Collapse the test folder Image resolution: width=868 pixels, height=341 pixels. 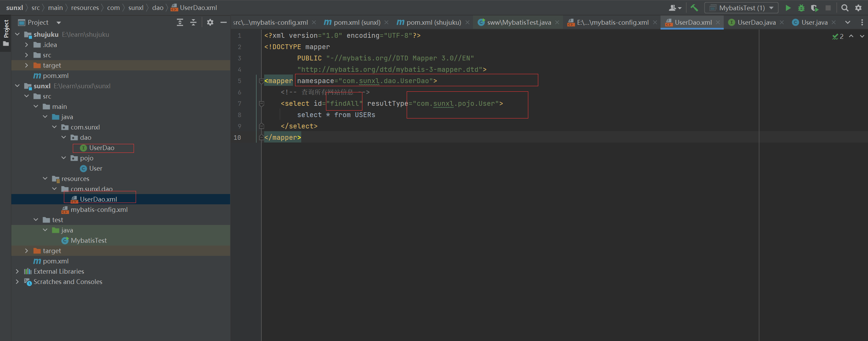point(36,220)
